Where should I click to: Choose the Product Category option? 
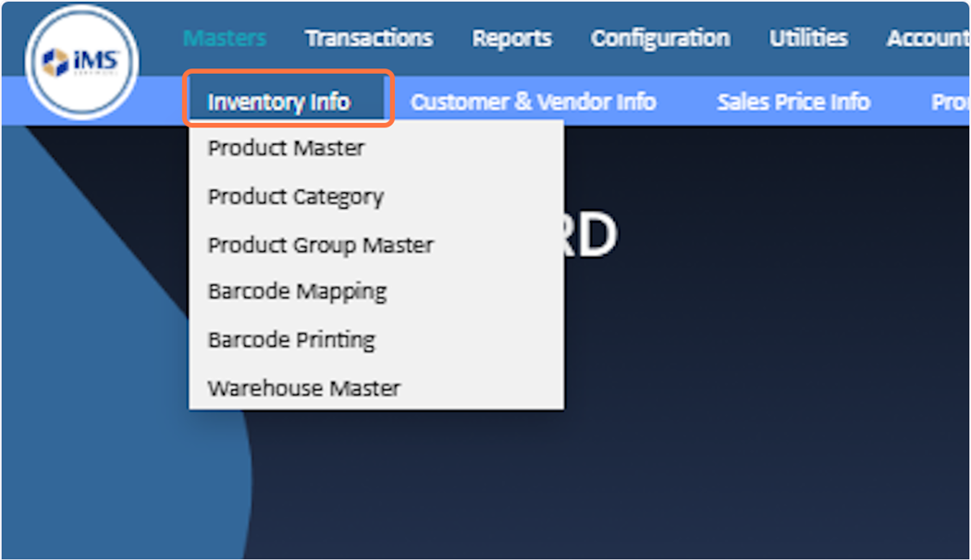(x=295, y=197)
